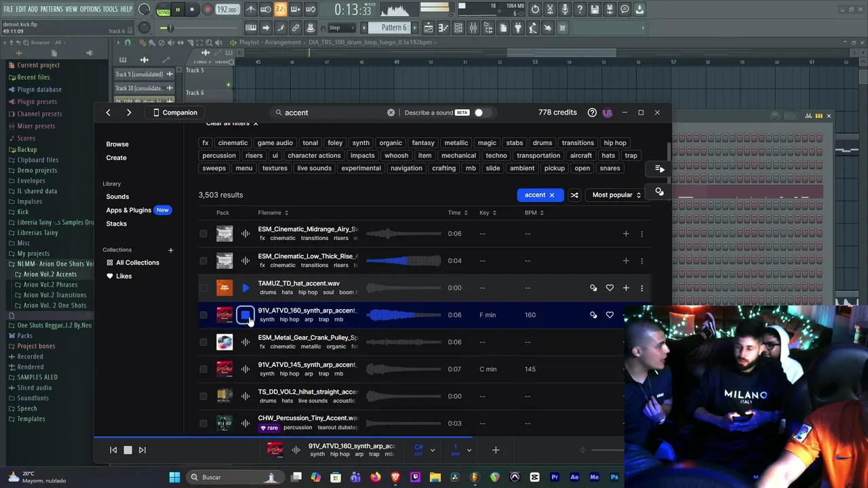The height and width of the screenshot is (488, 868).
Task: Open Create in Companion sidebar
Action: (x=116, y=158)
